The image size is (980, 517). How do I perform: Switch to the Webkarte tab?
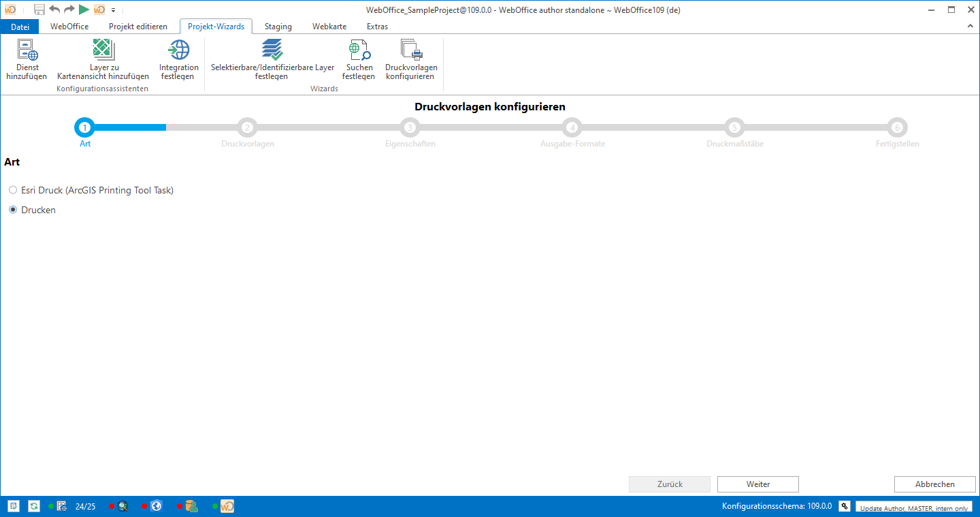coord(329,27)
